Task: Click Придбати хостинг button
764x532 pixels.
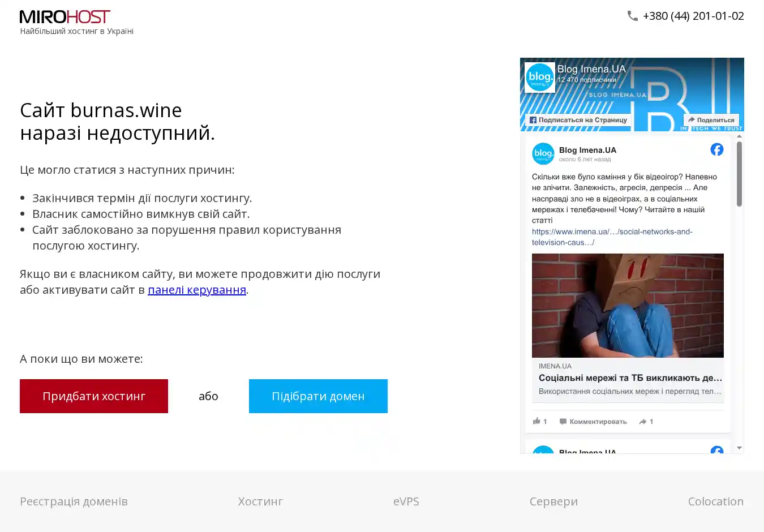Action: (94, 396)
